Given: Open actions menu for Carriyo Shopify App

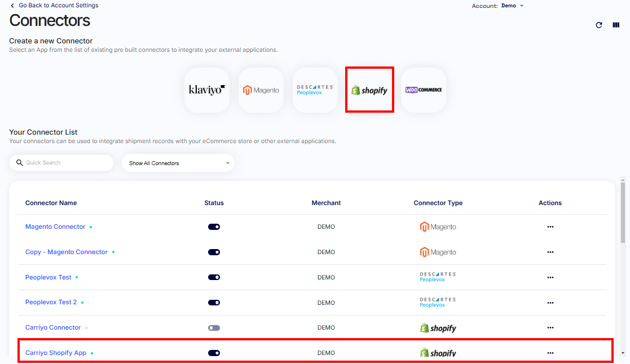Looking at the screenshot, I should [550, 353].
